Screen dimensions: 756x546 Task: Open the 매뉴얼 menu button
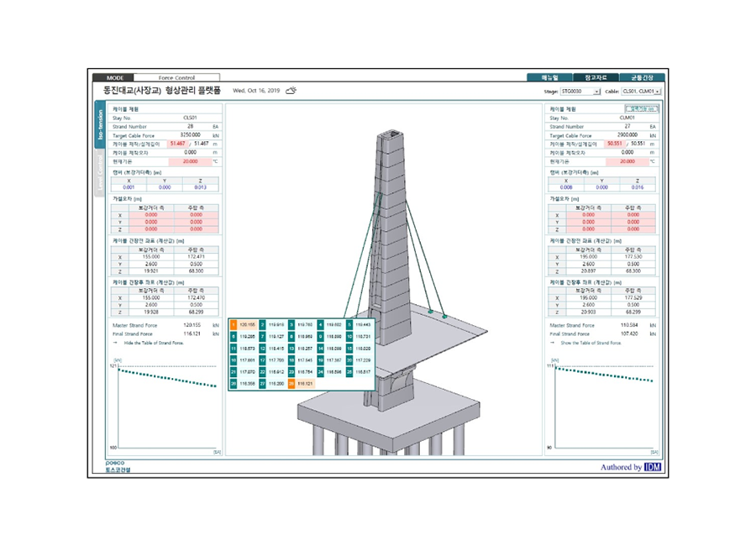coord(550,77)
